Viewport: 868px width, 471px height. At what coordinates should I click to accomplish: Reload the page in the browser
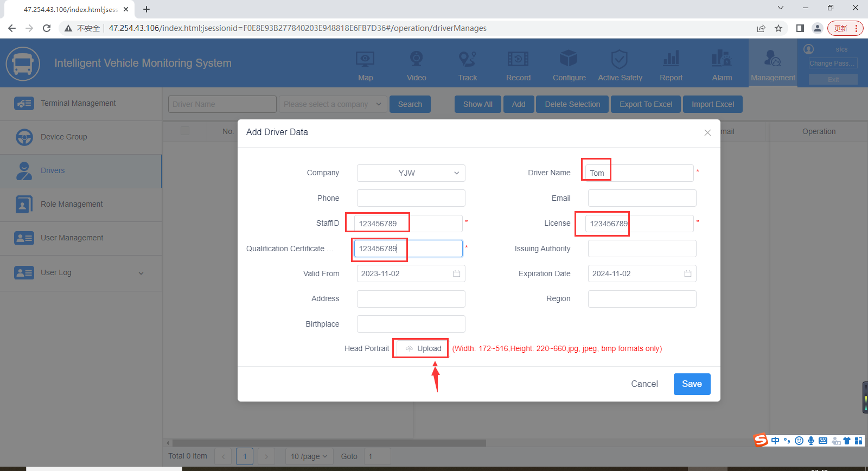tap(47, 28)
